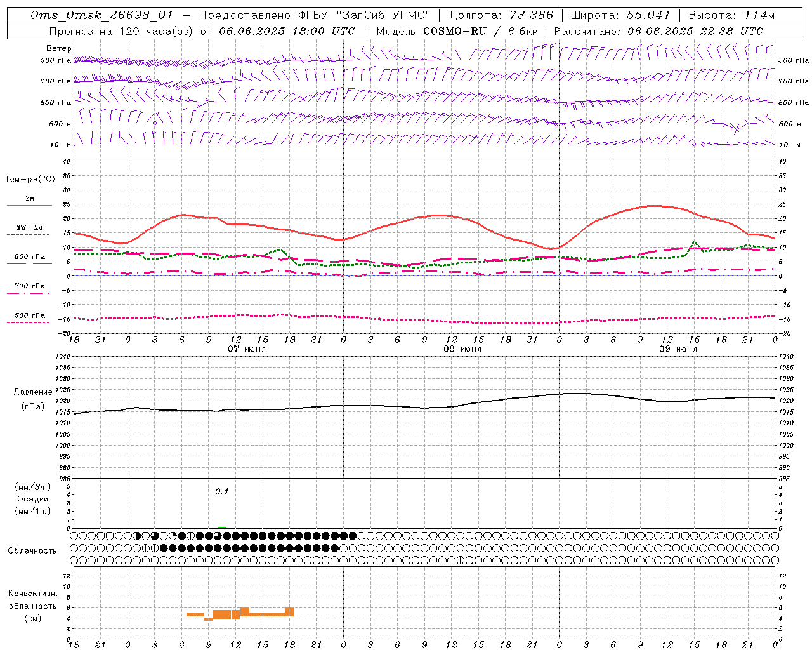
Task: Click the small green precipitation bar
Action: (222, 527)
